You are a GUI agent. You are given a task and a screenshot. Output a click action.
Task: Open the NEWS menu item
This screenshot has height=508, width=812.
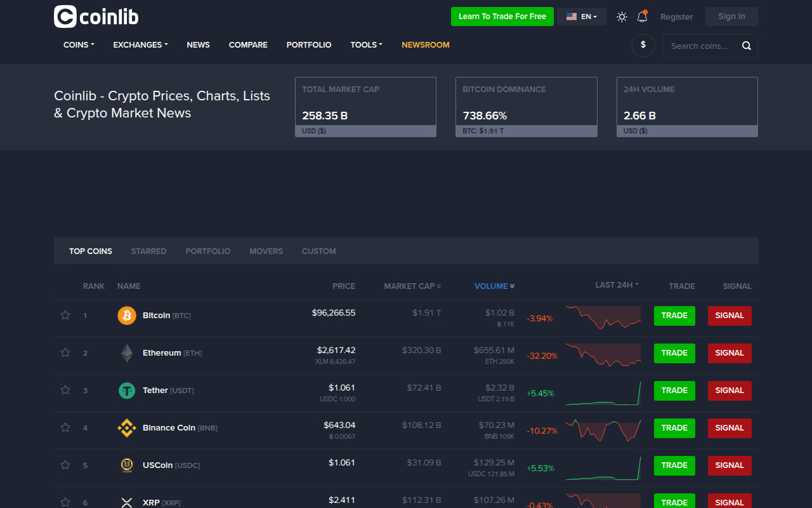pyautogui.click(x=198, y=45)
